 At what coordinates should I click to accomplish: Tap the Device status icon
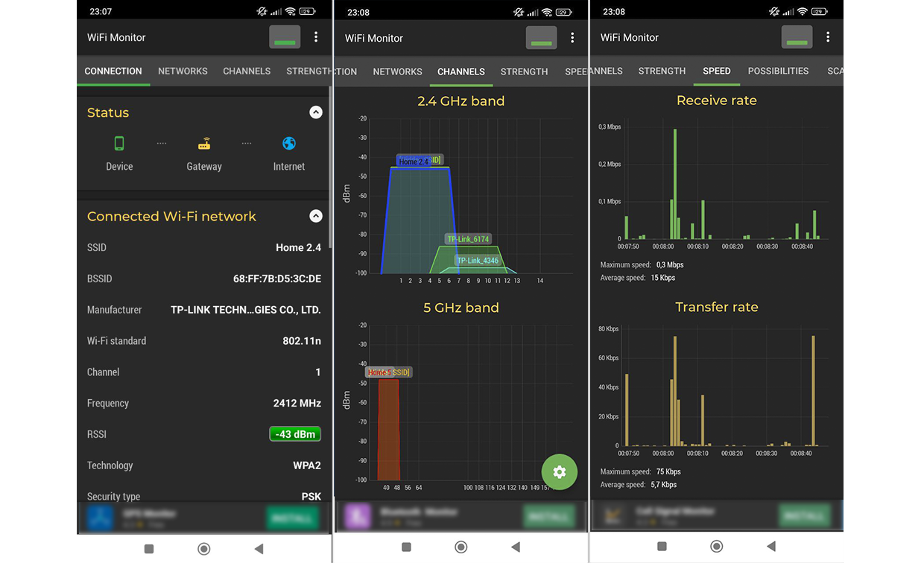pyautogui.click(x=119, y=144)
